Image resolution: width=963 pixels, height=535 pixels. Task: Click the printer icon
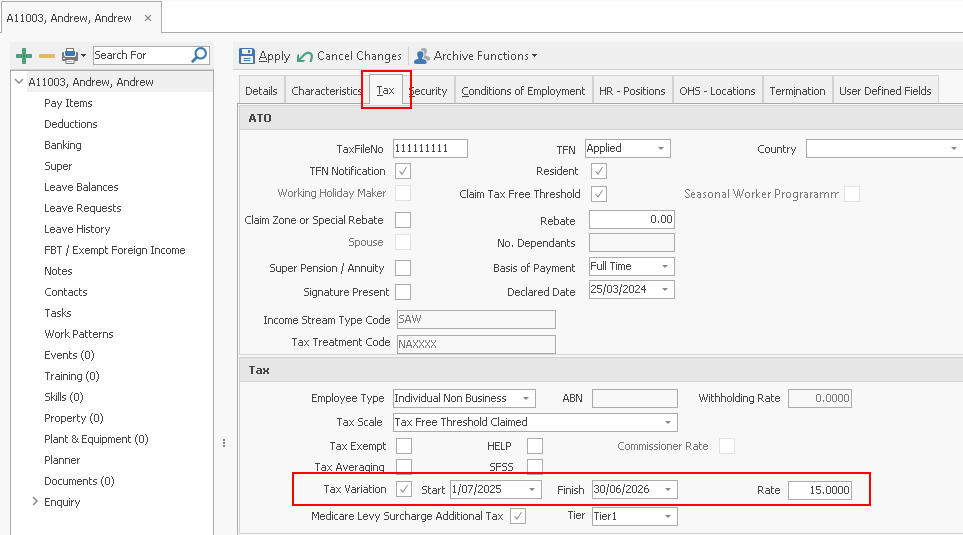pos(69,56)
